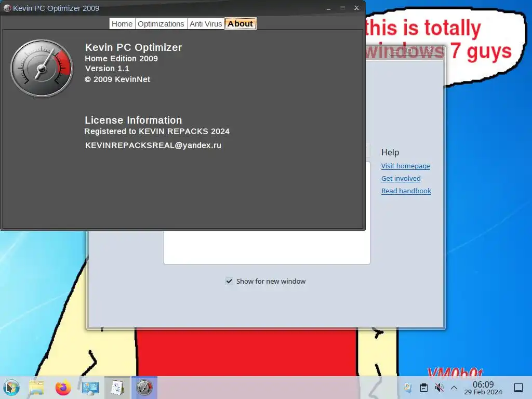Click the "Kevin PC Optimizer" heading text
This screenshot has width=532, height=399.
pos(134,47)
